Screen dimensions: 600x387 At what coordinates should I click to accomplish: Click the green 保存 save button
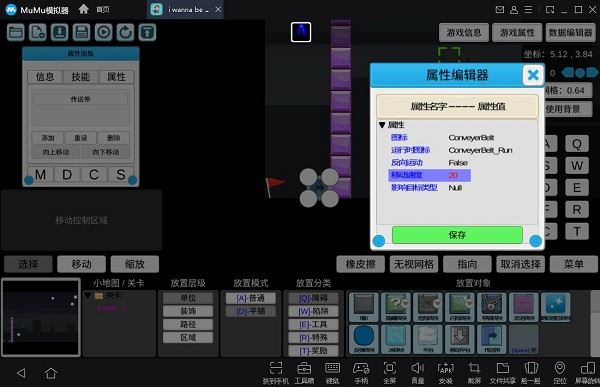tap(457, 235)
